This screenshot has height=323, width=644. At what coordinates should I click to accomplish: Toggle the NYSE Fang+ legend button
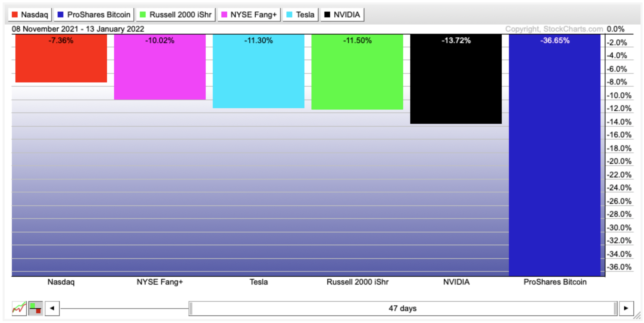249,15
